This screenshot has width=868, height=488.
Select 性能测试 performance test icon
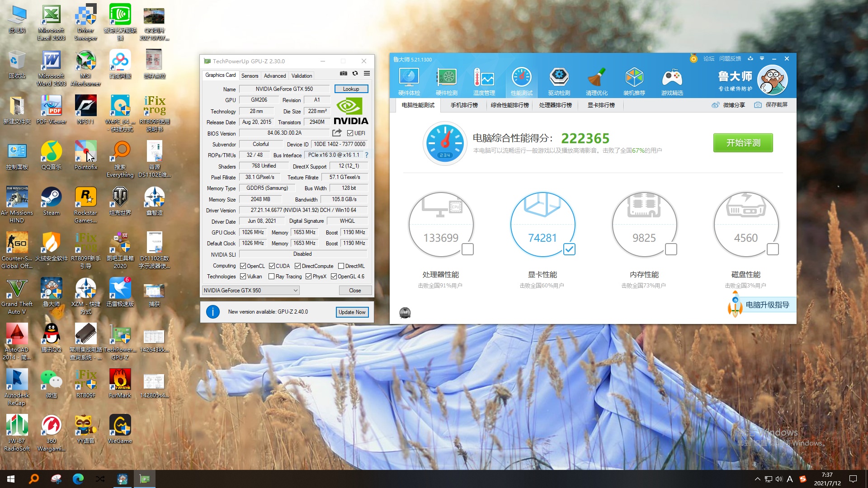[522, 82]
